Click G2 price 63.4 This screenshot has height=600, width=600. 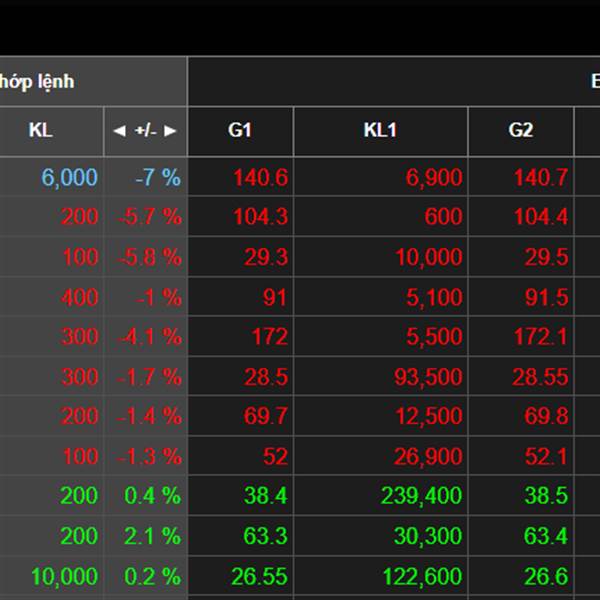click(546, 536)
